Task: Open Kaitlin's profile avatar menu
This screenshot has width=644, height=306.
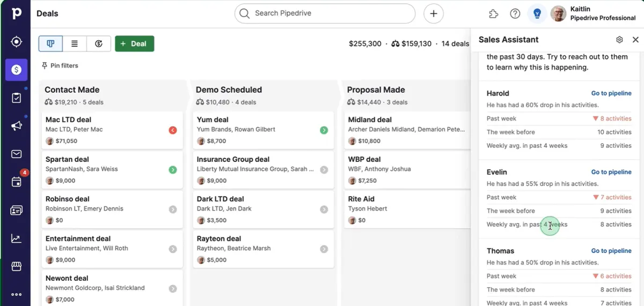Action: click(559, 14)
